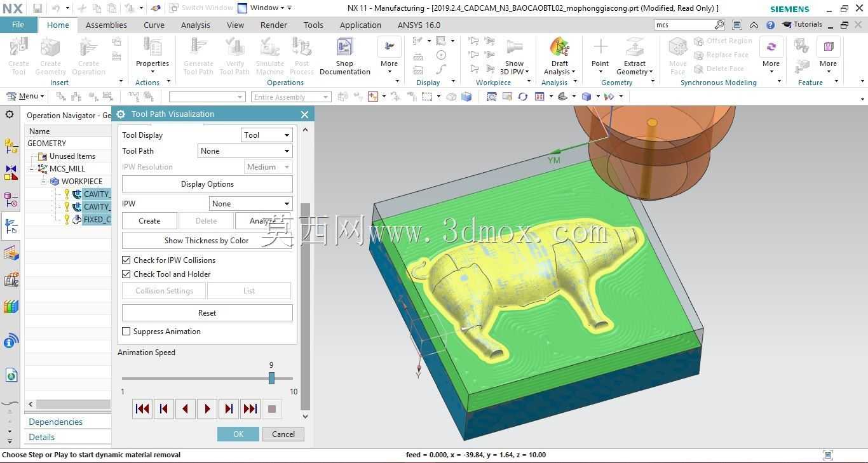The width and height of the screenshot is (868, 463).
Task: Launch Simulate Machine
Action: 270,56
